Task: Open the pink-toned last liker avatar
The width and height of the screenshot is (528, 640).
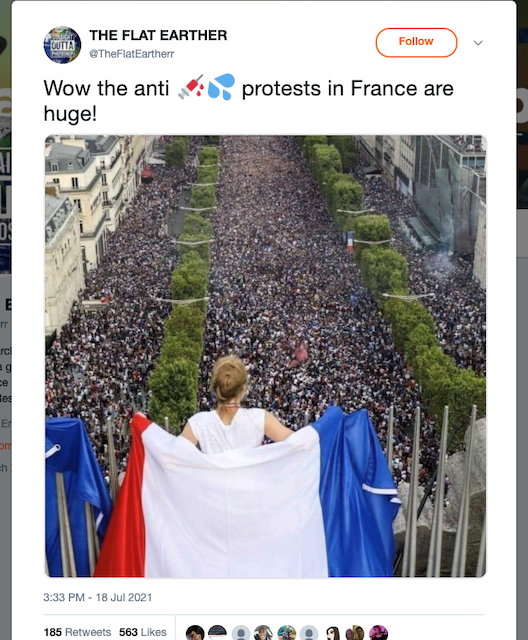Action: point(378,633)
